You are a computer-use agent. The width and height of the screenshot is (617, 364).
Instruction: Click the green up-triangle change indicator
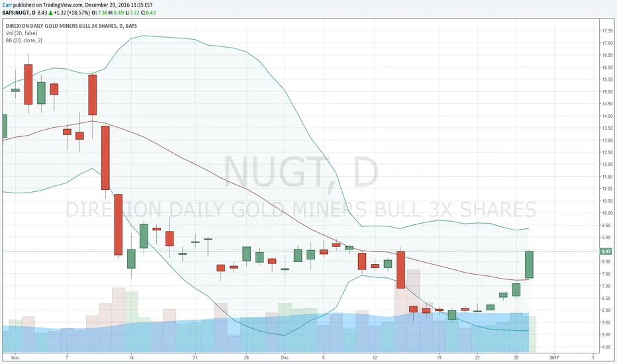(51, 13)
